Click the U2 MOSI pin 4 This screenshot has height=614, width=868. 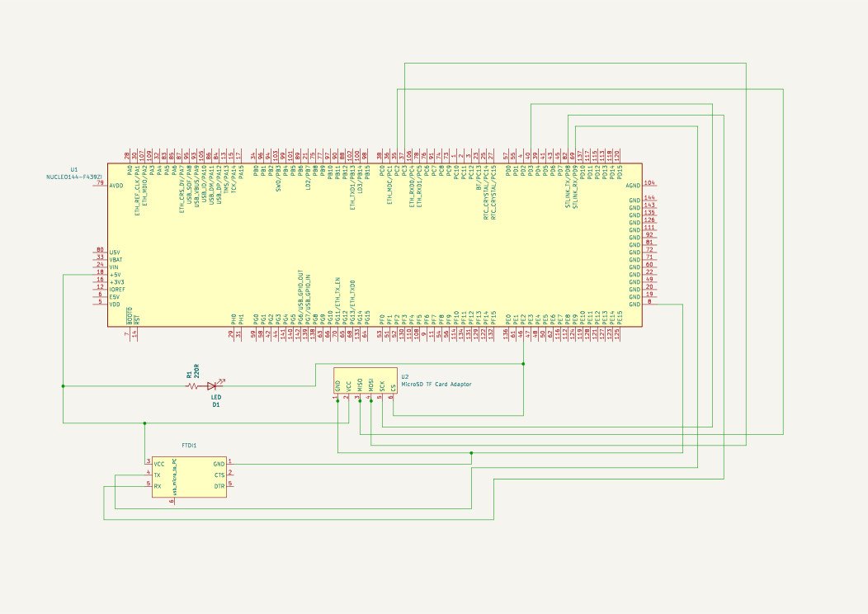click(x=370, y=397)
